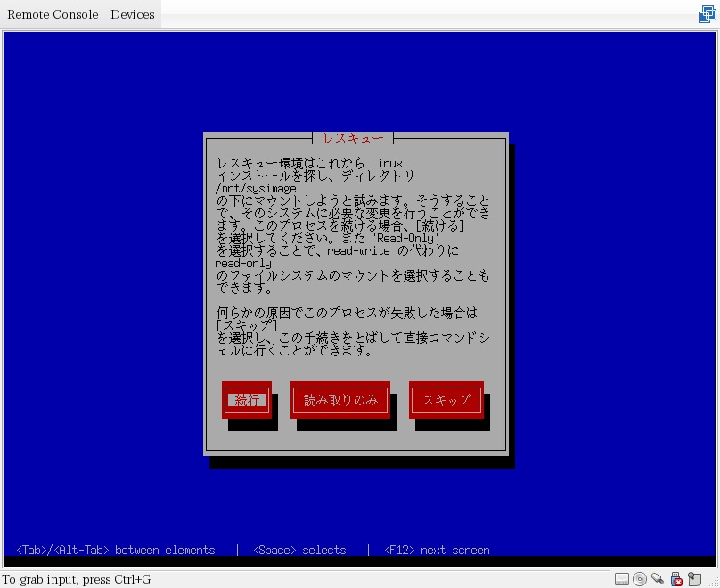The image size is (720, 588).
Task: Click the [スキップ] bracketed text in dialog
Action: pyautogui.click(x=247, y=325)
